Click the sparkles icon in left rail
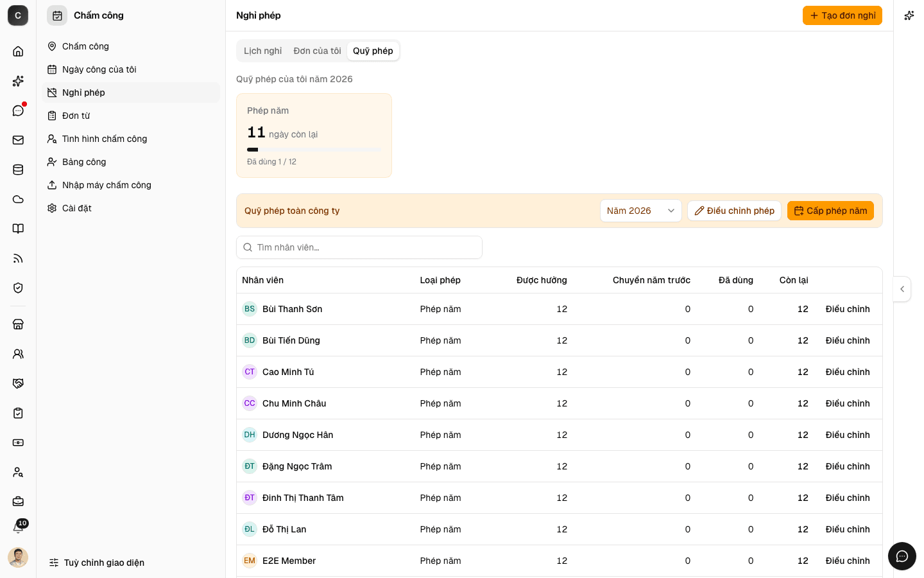Viewport: 924px width, 578px height. coord(18,81)
